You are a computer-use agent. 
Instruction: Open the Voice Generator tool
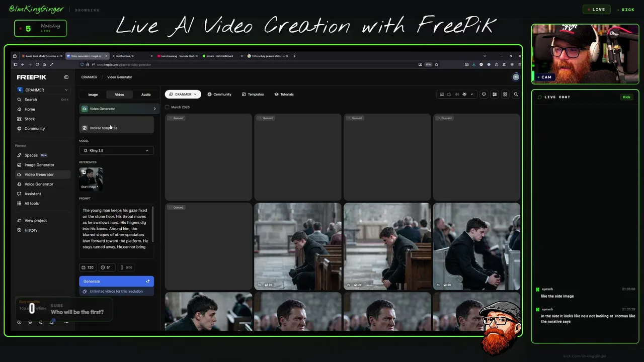click(x=42, y=184)
